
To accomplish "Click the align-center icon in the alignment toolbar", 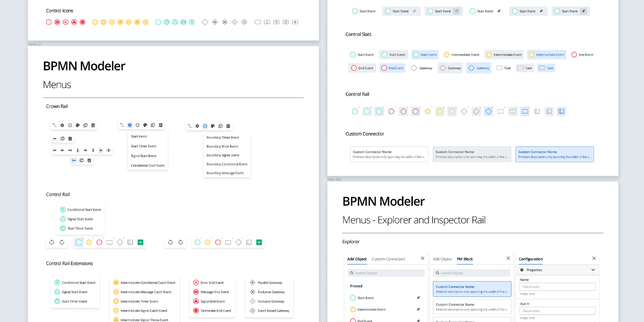I will [62, 150].
